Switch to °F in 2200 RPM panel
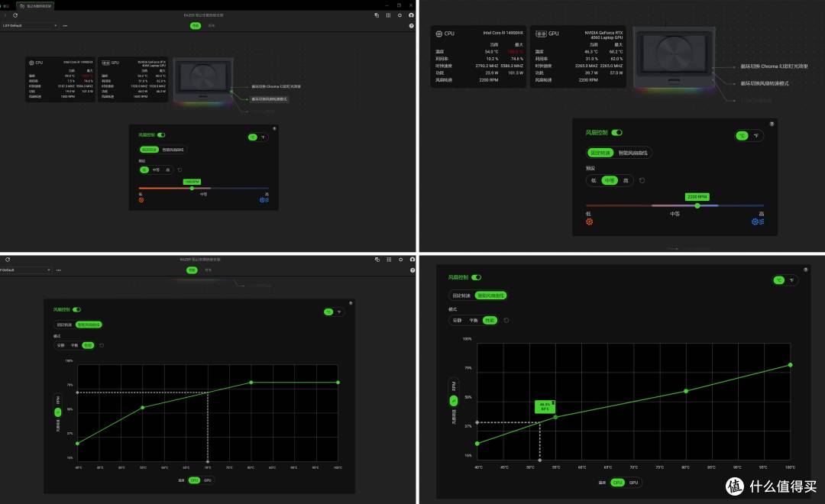The image size is (825, 504). (756, 136)
